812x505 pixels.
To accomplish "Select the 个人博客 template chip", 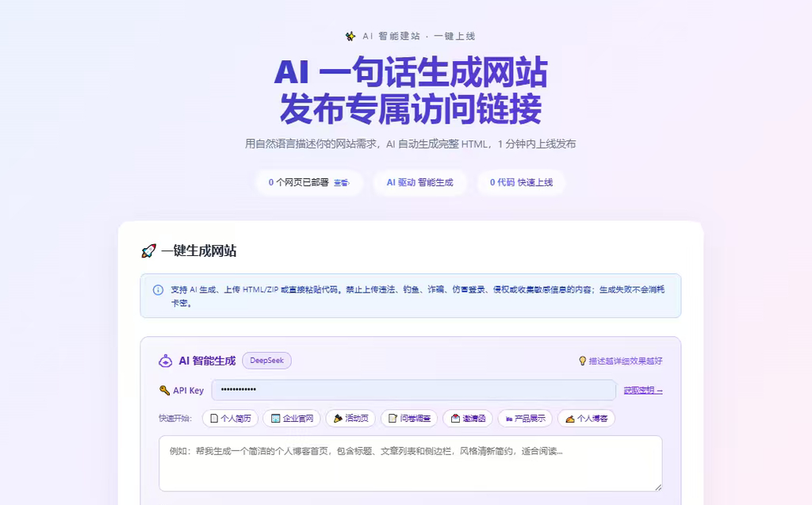I will (586, 419).
